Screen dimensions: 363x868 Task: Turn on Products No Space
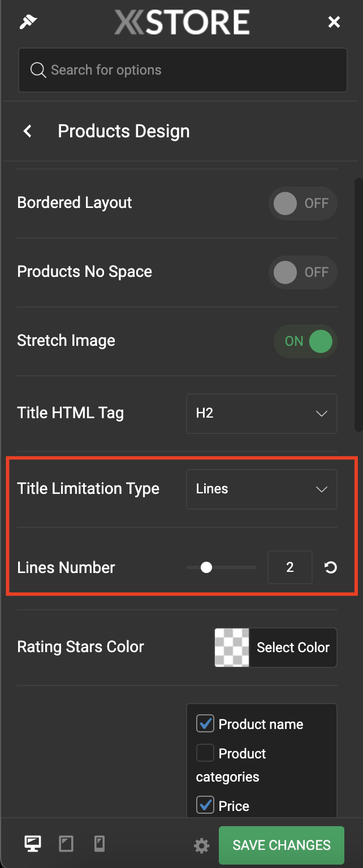pos(303,272)
